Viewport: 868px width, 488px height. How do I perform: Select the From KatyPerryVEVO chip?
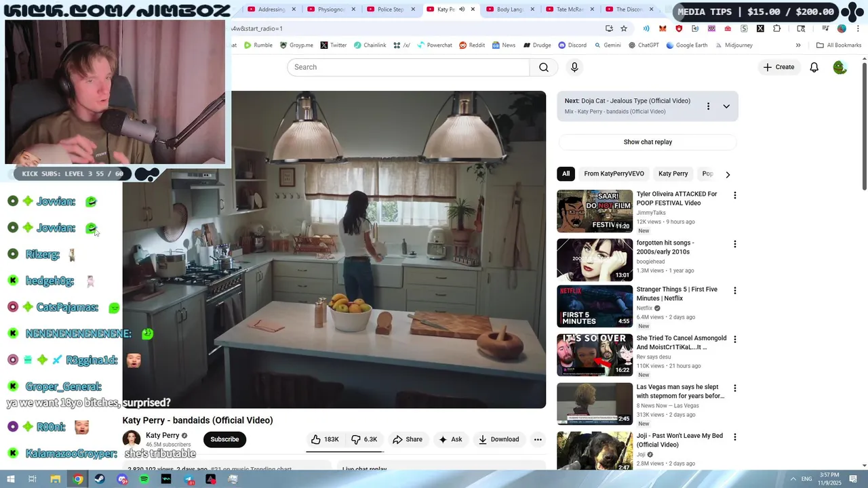614,174
